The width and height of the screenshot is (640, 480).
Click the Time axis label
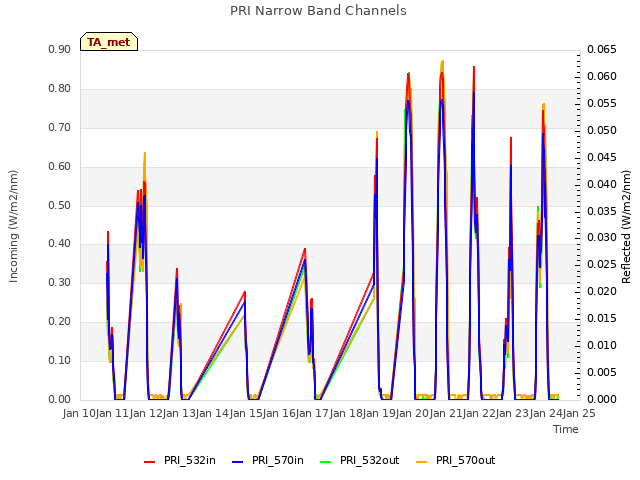pos(566,429)
